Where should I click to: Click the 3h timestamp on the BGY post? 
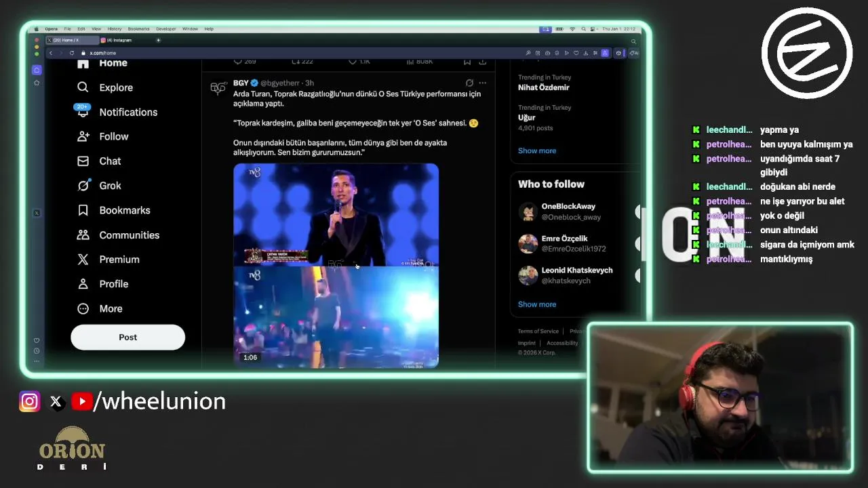309,83
